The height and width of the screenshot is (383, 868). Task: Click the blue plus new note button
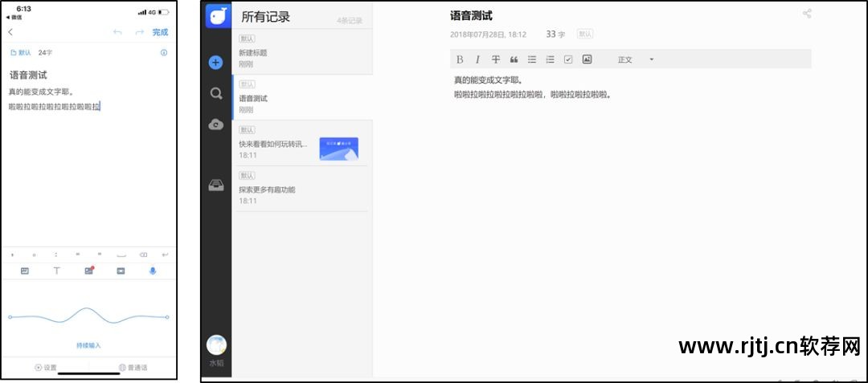(216, 63)
